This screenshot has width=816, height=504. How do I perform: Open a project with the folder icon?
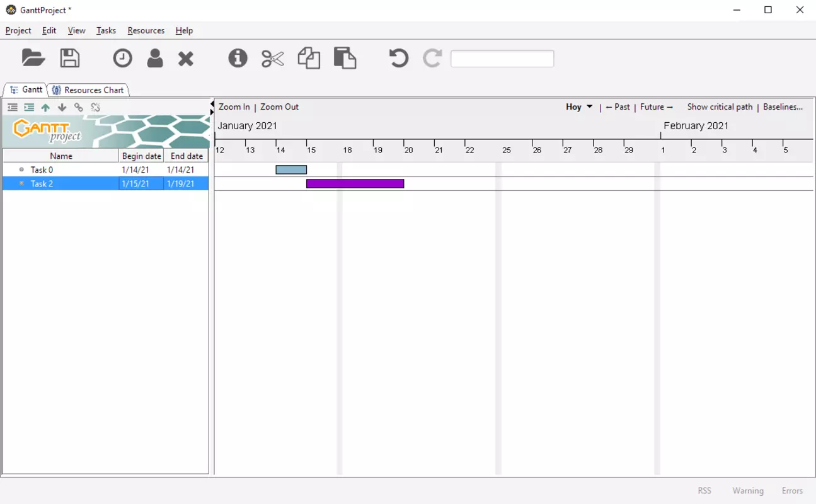pyautogui.click(x=33, y=58)
